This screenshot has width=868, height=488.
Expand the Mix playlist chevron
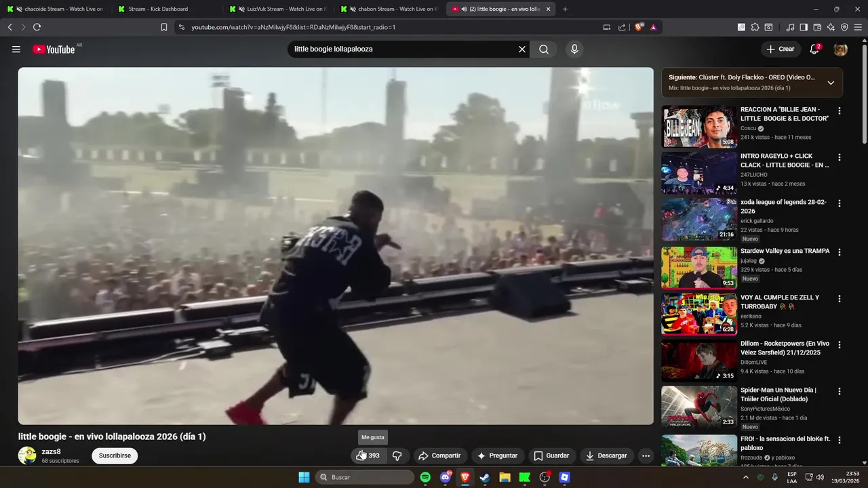coord(831,83)
